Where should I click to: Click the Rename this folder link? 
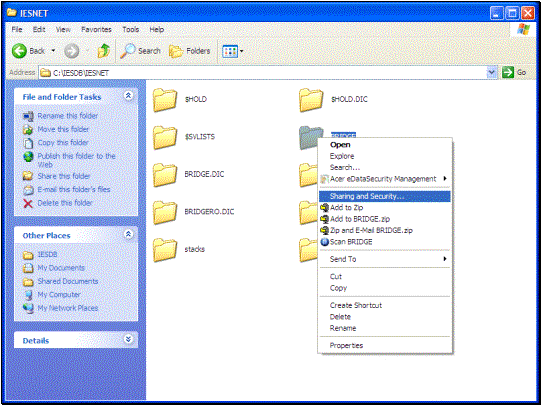(x=68, y=116)
